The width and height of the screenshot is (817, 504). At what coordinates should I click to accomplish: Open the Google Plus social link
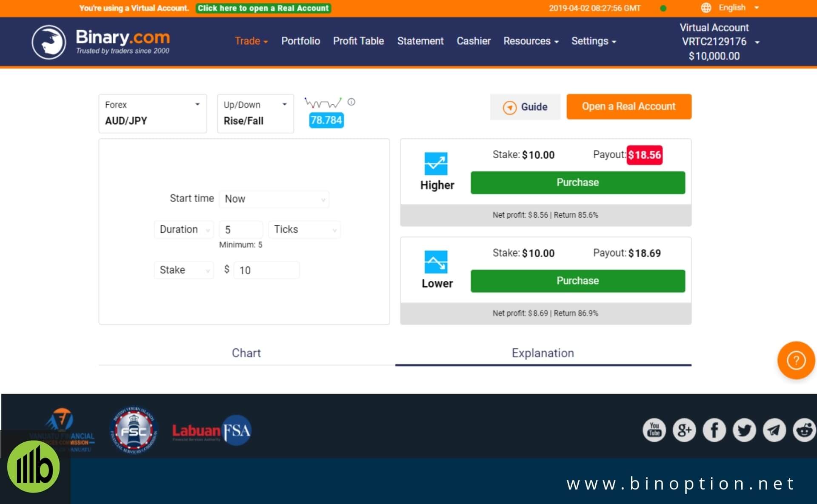coord(684,430)
